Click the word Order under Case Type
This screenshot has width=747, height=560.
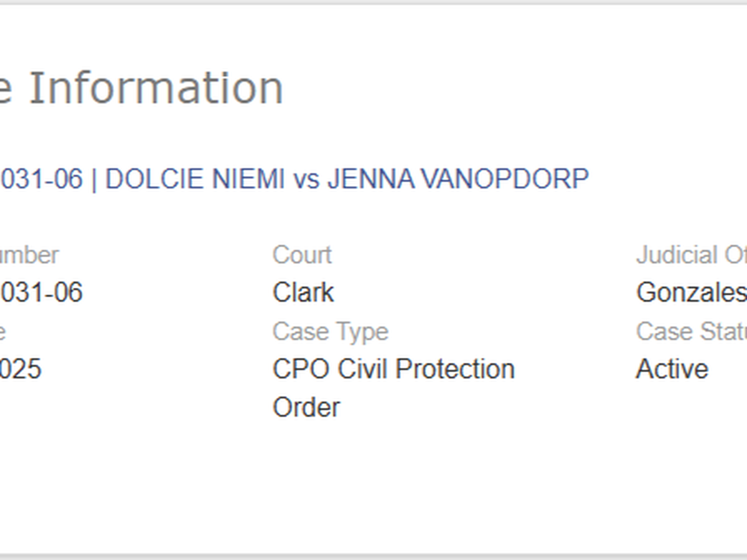click(306, 408)
